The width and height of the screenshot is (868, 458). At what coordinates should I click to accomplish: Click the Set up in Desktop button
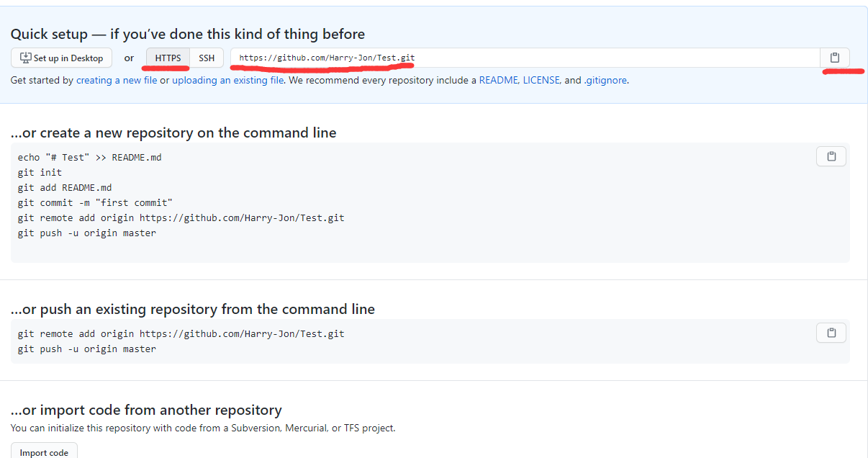coord(62,58)
